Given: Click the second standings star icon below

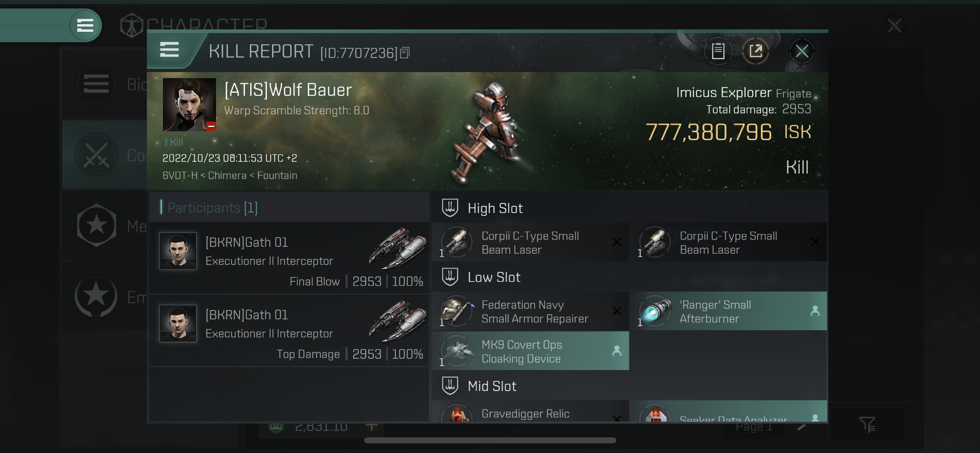Looking at the screenshot, I should click(x=97, y=297).
